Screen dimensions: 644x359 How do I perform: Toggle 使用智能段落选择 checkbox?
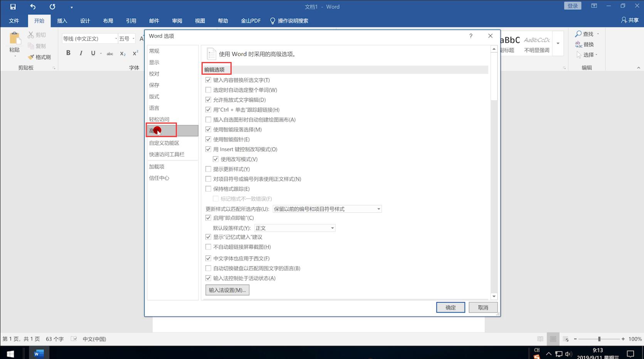coord(209,129)
